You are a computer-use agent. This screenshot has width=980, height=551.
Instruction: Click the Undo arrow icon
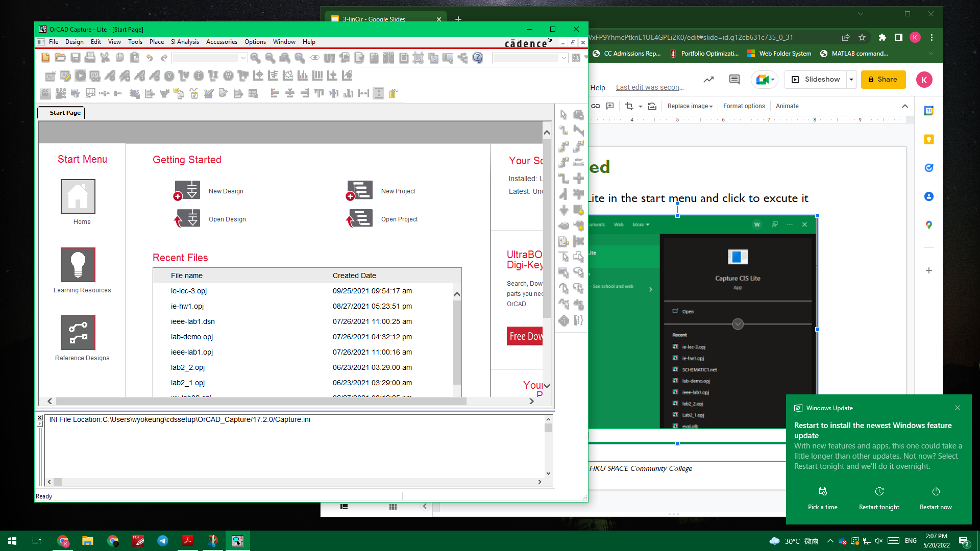150,58
